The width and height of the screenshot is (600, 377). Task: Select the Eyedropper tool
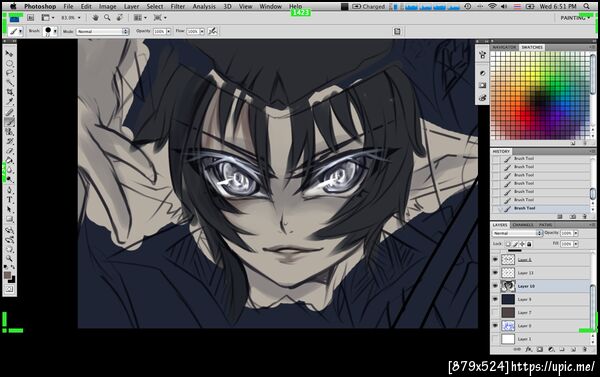click(9, 102)
